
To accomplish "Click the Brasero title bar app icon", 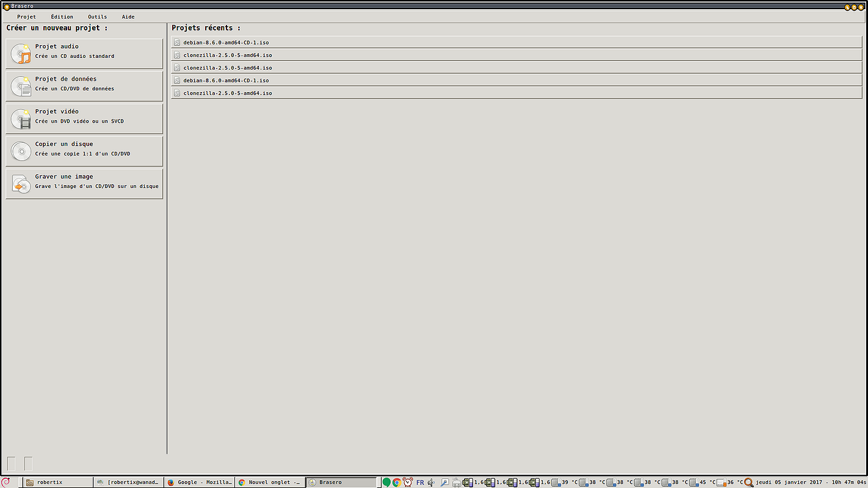I will pos(7,7).
